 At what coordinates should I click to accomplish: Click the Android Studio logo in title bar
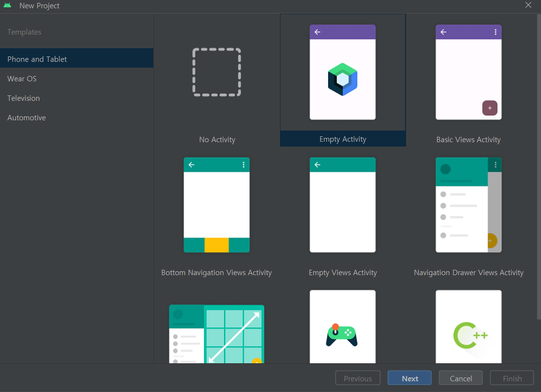(7, 5)
